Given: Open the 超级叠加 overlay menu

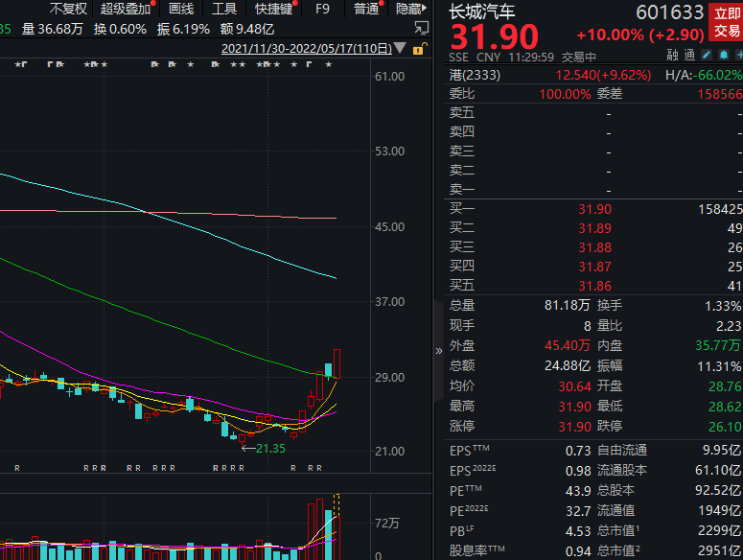Looking at the screenshot, I should click(x=125, y=9).
